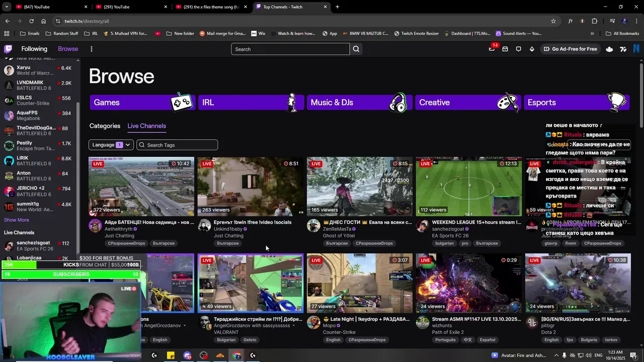Open the Esports category banner
644x362 pixels.
[x=576, y=102]
